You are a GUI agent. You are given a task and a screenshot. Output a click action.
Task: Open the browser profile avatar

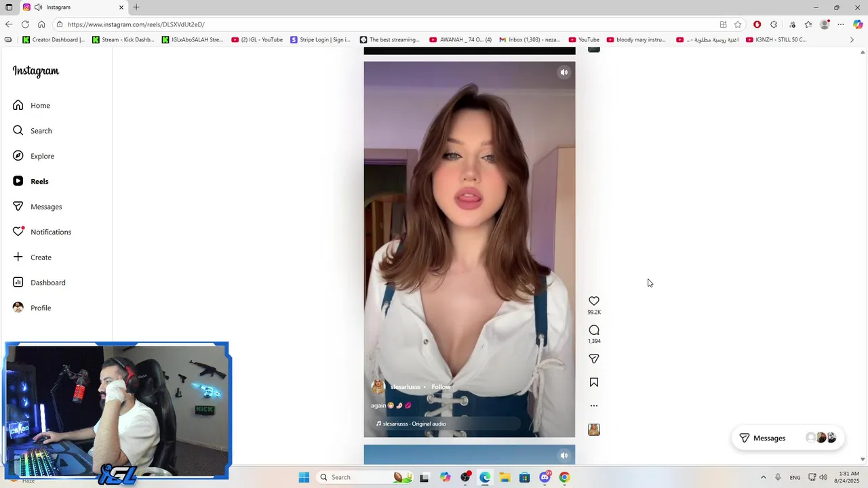[825, 24]
